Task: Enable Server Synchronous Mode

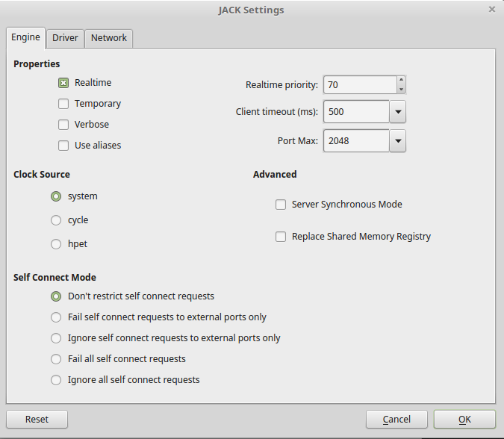Action: point(281,205)
